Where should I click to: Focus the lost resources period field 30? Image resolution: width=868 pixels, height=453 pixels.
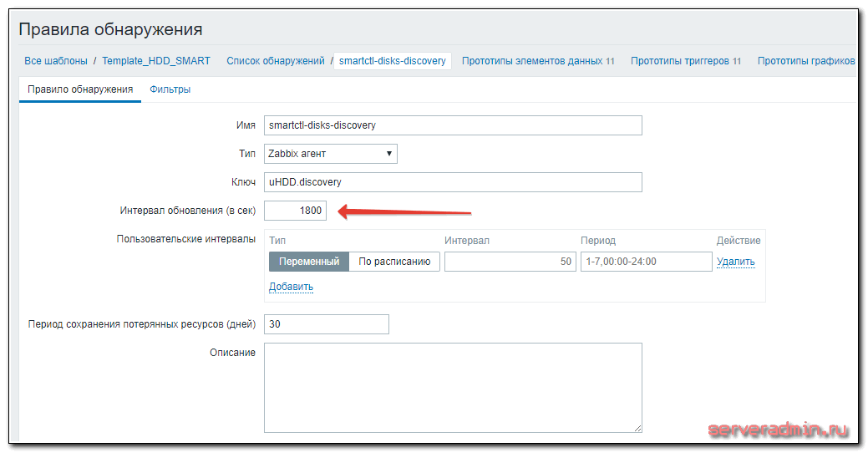click(327, 324)
